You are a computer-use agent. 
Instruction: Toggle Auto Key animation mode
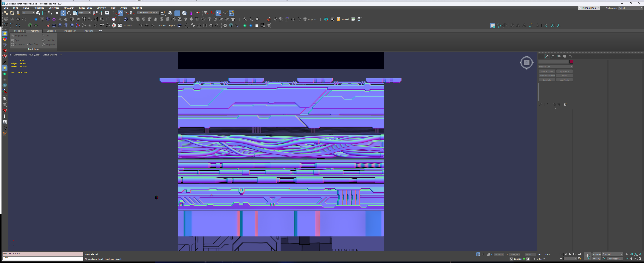tap(597, 254)
